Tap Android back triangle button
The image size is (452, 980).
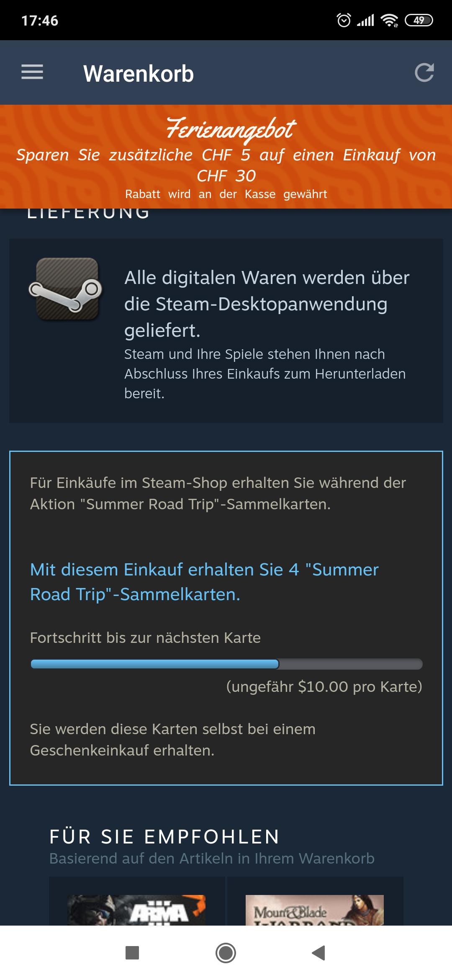click(319, 953)
